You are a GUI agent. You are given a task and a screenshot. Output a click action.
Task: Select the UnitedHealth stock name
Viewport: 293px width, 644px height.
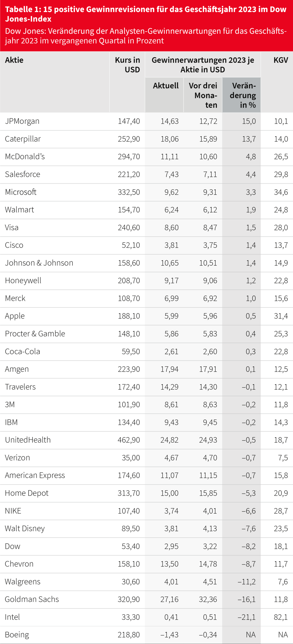pyautogui.click(x=28, y=440)
